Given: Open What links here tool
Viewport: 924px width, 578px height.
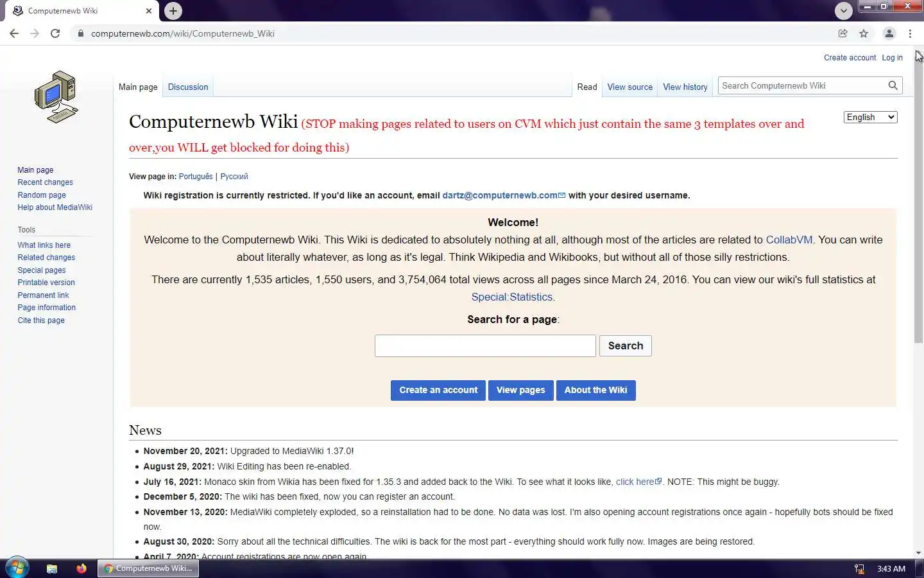Looking at the screenshot, I should tap(44, 245).
